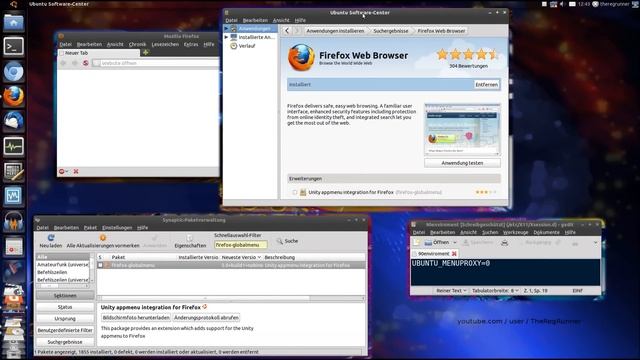The width and height of the screenshot is (640, 360).
Task: Click 'Anwendung testen' button
Action: tap(462, 163)
